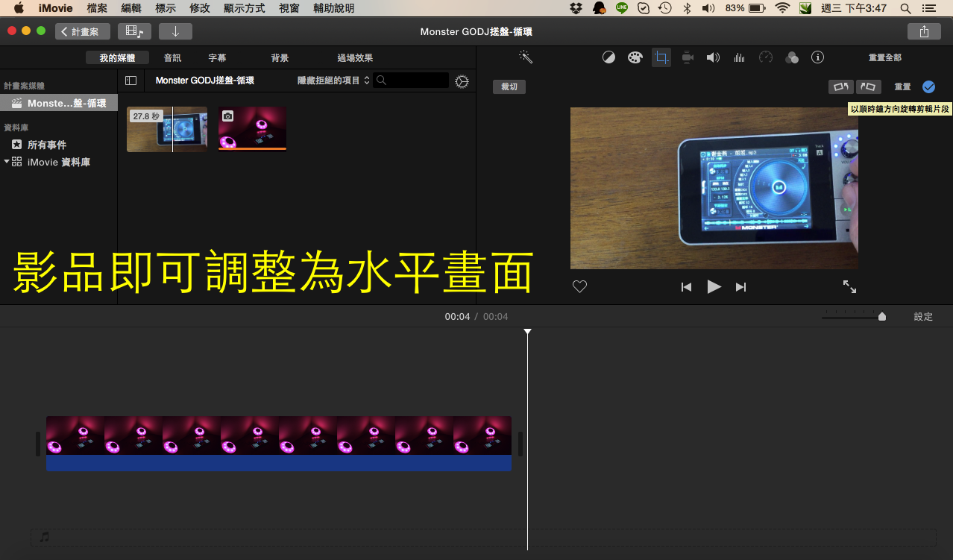Click the background music well note icon
This screenshot has width=953, height=560.
pyautogui.click(x=45, y=537)
